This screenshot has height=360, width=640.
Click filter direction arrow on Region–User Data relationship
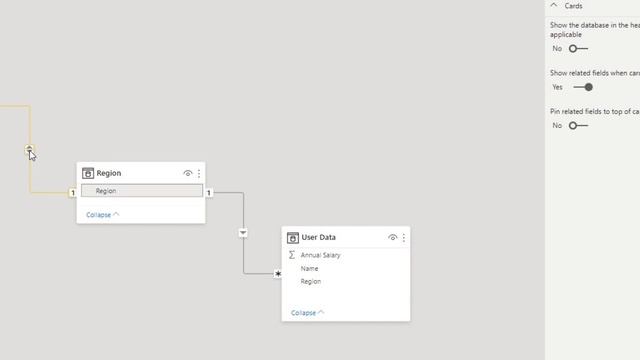tap(243, 233)
